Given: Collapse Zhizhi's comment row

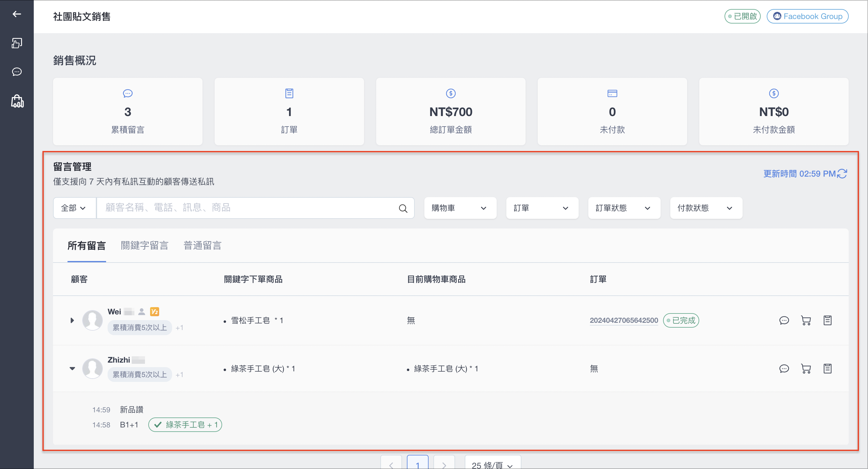Looking at the screenshot, I should point(72,369).
